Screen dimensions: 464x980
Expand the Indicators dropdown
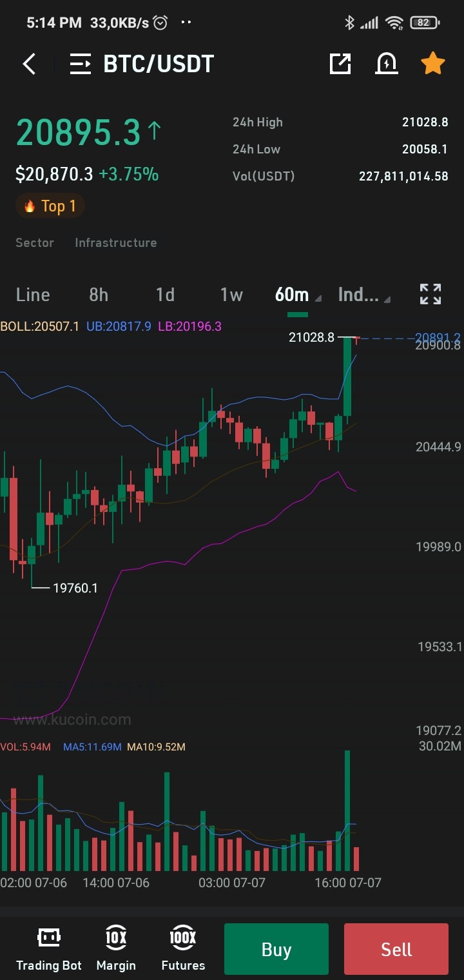coord(364,295)
